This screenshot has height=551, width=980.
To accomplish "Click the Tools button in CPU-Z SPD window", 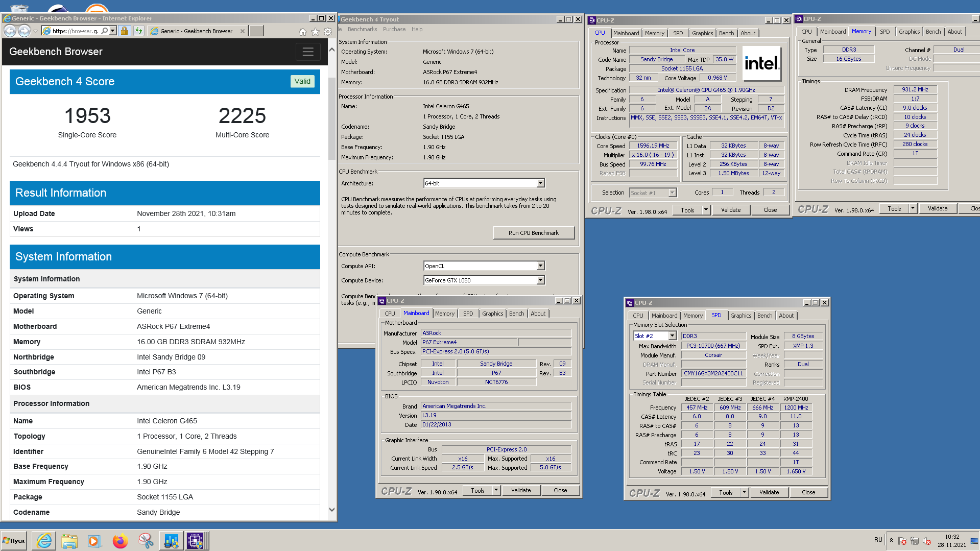I will pyautogui.click(x=726, y=492).
